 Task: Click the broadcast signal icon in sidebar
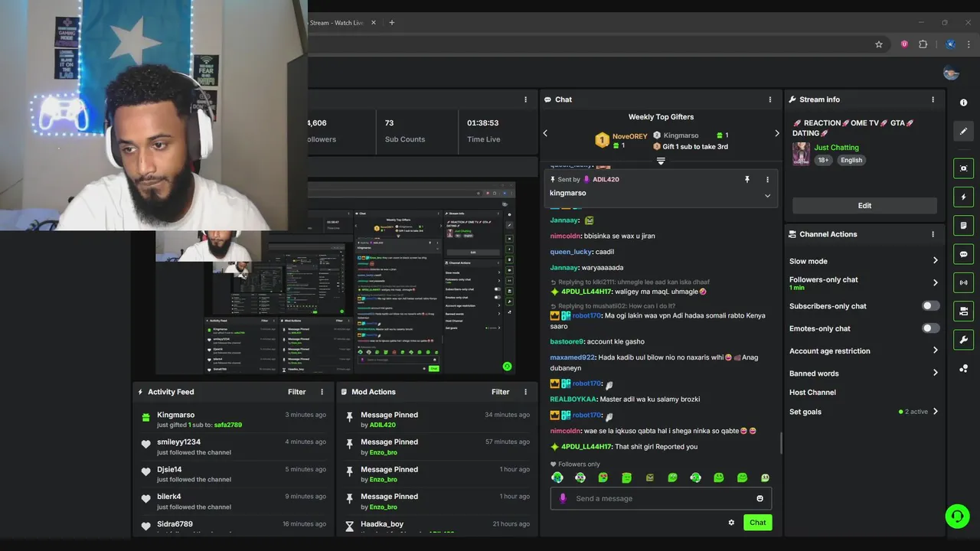click(963, 282)
